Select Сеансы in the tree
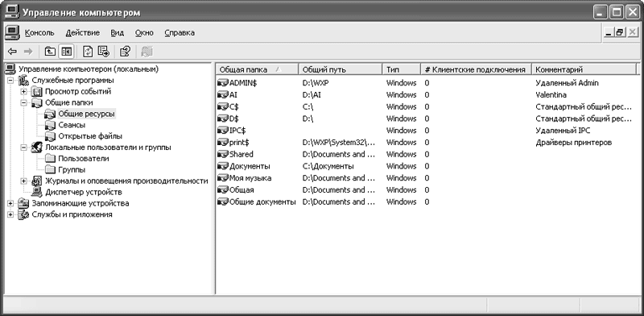This screenshot has width=644, height=316. (x=72, y=125)
